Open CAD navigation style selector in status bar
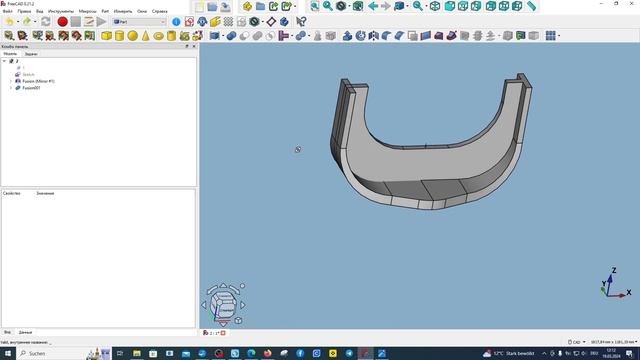The height and width of the screenshot is (360, 640). [x=577, y=342]
